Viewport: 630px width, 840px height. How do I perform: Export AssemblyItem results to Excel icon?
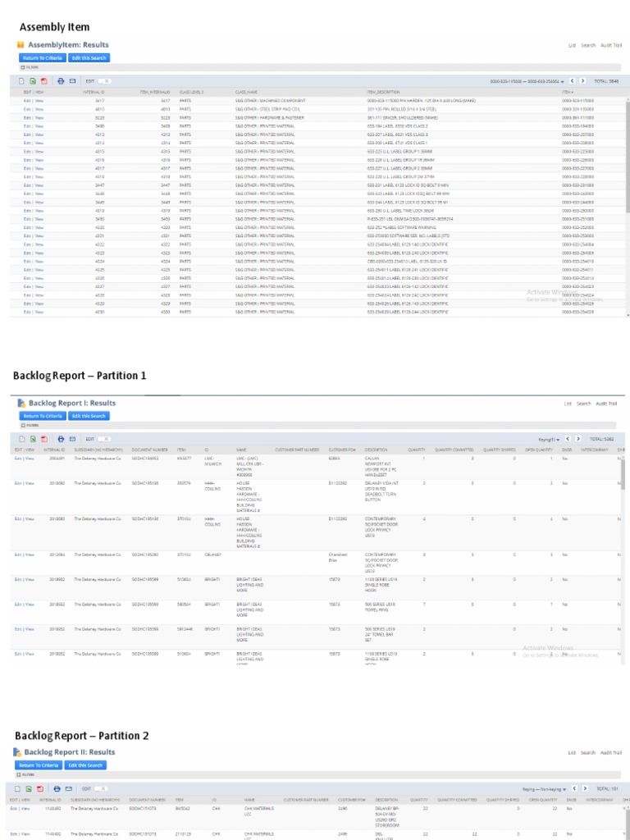[33, 81]
